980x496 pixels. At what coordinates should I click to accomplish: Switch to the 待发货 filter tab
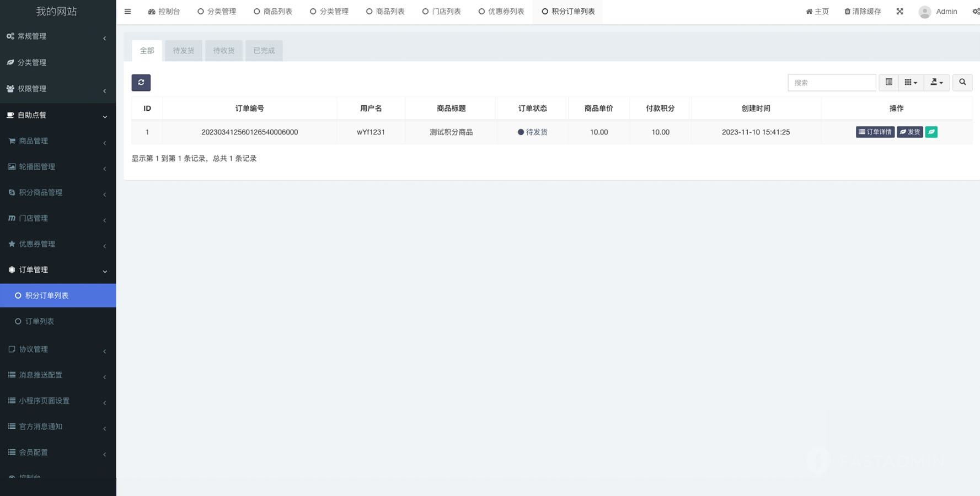(x=184, y=51)
